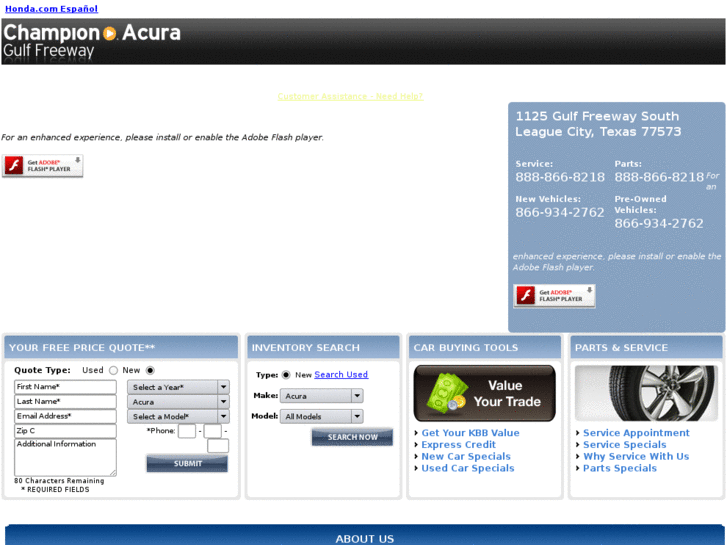Screen dimensions: 727x545
Task: Click the Inventory Search panel header
Action: [323, 347]
